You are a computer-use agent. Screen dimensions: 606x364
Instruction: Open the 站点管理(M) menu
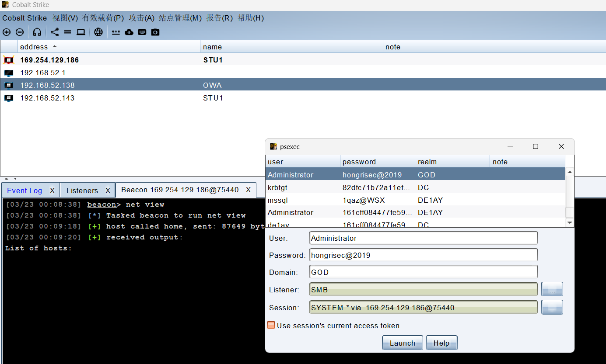pyautogui.click(x=180, y=18)
